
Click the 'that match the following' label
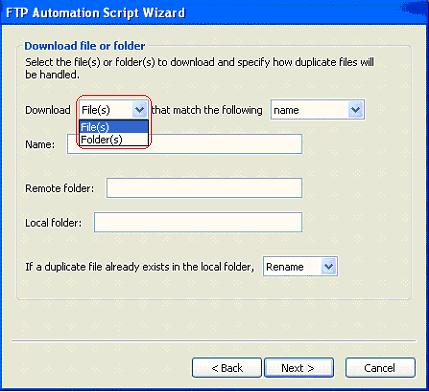pyautogui.click(x=207, y=110)
